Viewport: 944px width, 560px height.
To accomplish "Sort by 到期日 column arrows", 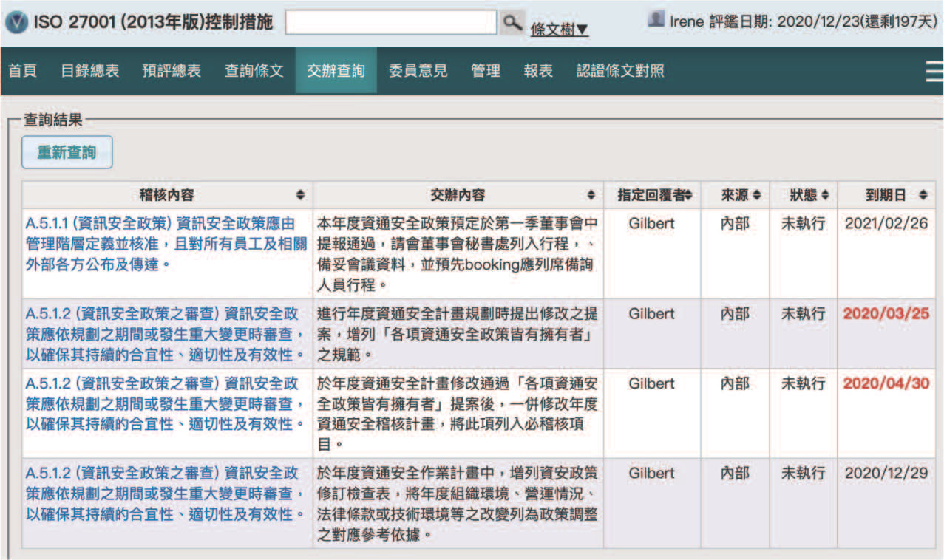I will pyautogui.click(x=923, y=195).
